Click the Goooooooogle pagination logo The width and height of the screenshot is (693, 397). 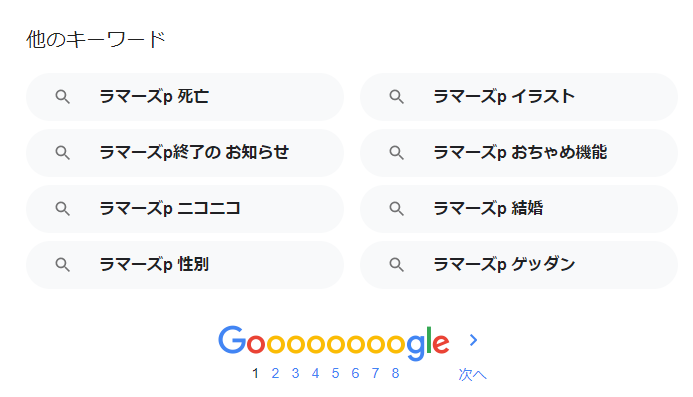[x=334, y=342]
